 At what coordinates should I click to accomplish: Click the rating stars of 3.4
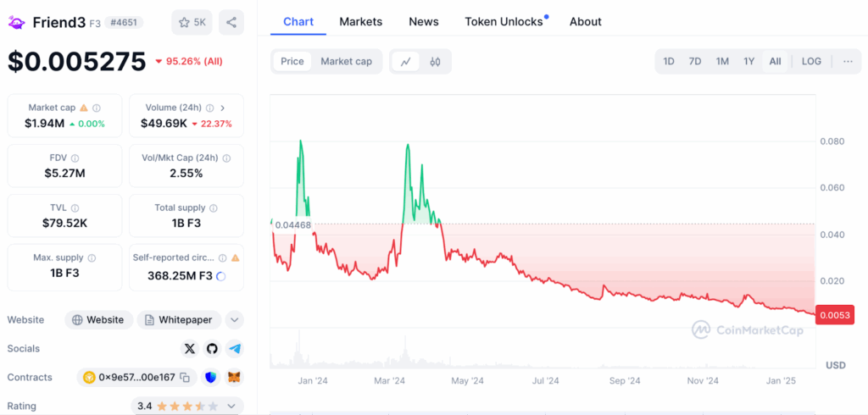click(188, 406)
